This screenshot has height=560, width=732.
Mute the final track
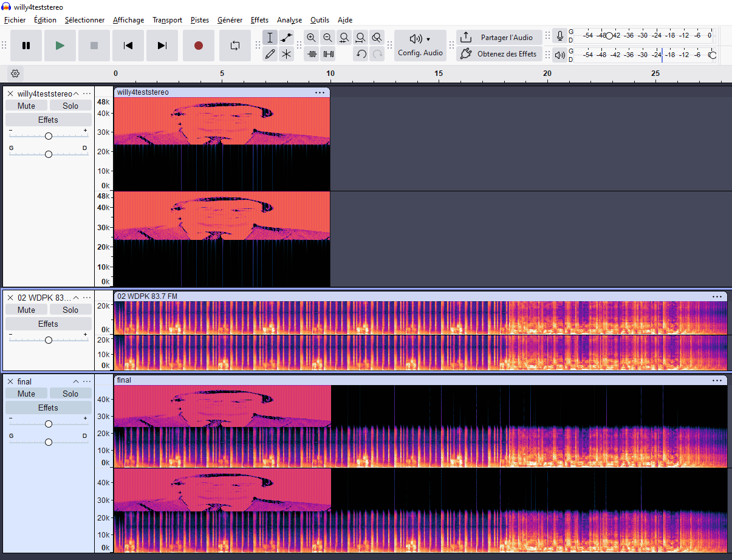coord(26,394)
